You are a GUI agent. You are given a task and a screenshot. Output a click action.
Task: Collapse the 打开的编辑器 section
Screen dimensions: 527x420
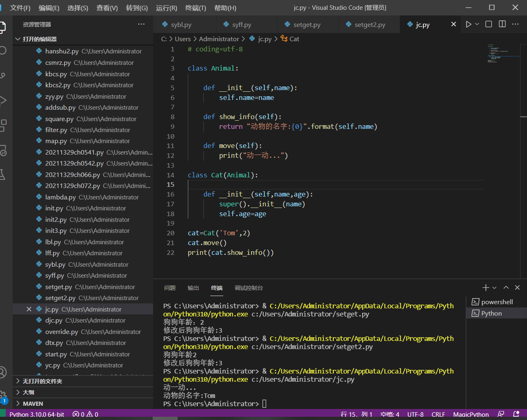39,39
